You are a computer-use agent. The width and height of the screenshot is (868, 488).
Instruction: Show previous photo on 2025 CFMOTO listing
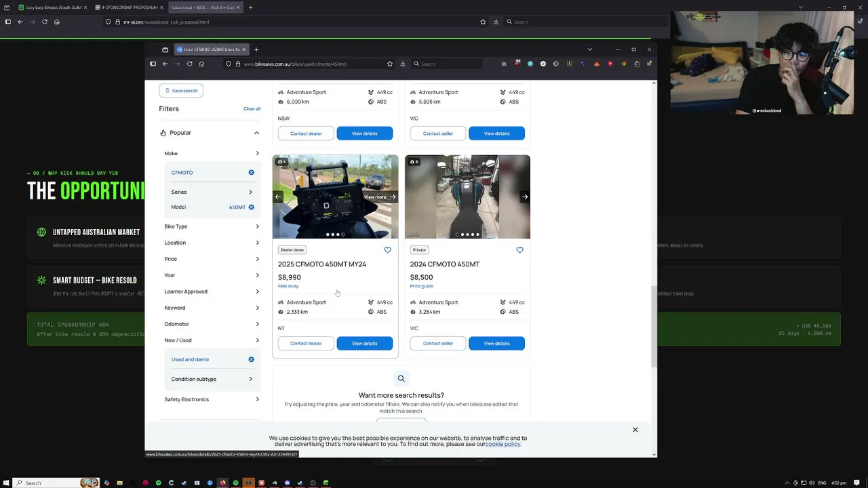[x=278, y=197]
